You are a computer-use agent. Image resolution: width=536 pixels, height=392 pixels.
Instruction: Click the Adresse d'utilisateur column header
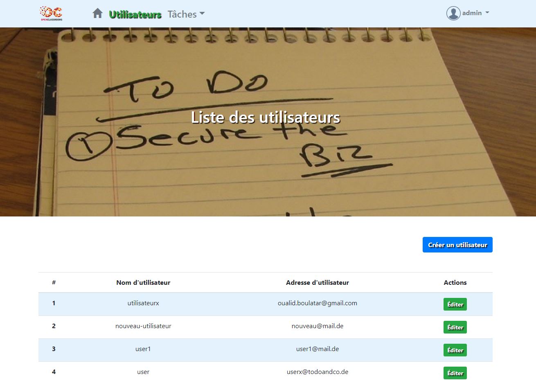(x=318, y=283)
